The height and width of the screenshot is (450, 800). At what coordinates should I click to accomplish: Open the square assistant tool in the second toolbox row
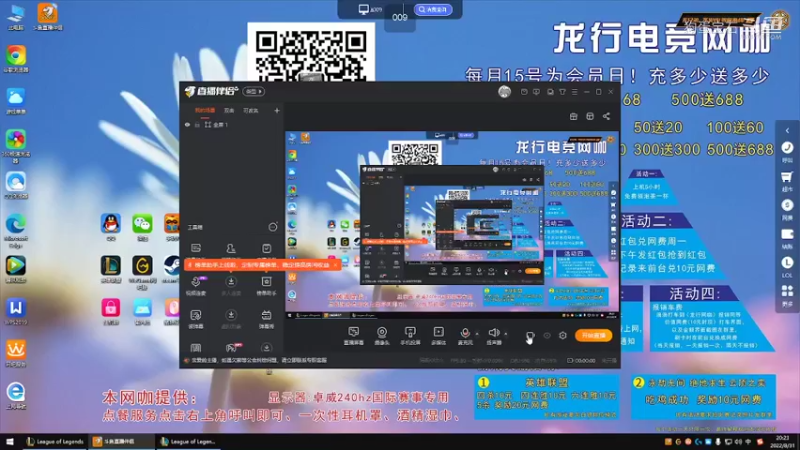[x=266, y=285]
